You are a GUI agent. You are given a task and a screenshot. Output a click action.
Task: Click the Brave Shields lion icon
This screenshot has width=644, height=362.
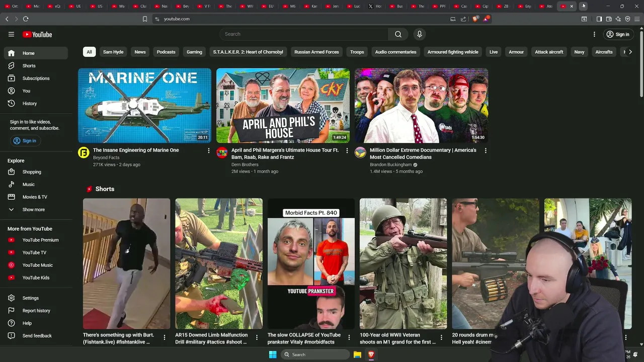(475, 19)
